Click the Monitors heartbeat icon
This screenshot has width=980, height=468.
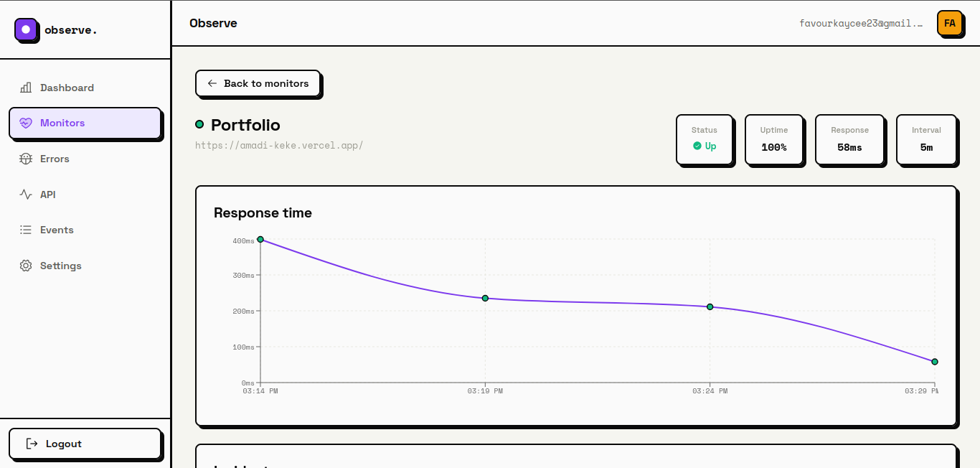point(26,123)
